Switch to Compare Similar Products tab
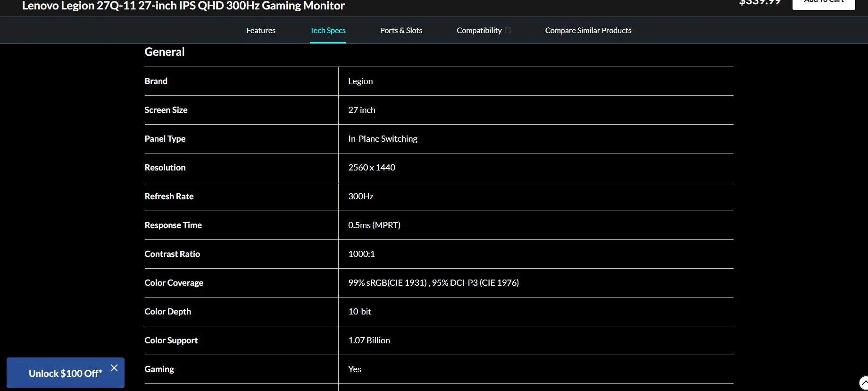This screenshot has width=868, height=391. point(588,30)
